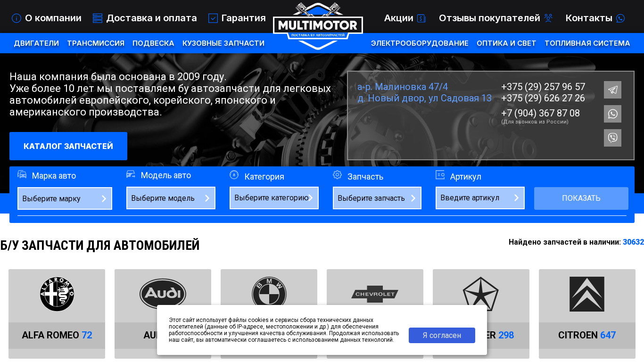The width and height of the screenshot is (644, 362).
Task: Click the card icon next to Артикул
Action: tap(440, 174)
